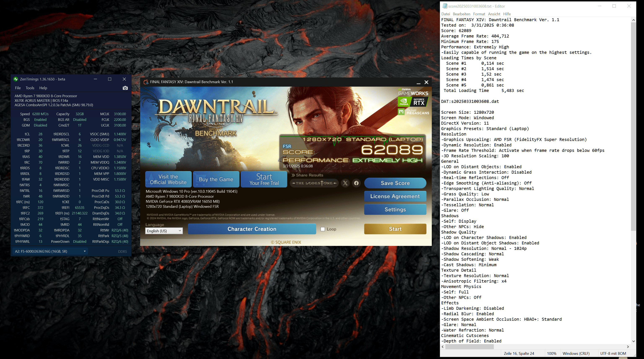Click the PowerDown Disabled value

coord(79,241)
